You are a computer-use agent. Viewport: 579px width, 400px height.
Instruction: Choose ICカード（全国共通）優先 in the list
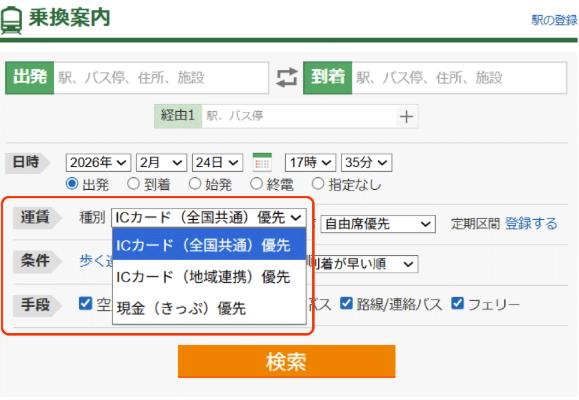tap(209, 244)
